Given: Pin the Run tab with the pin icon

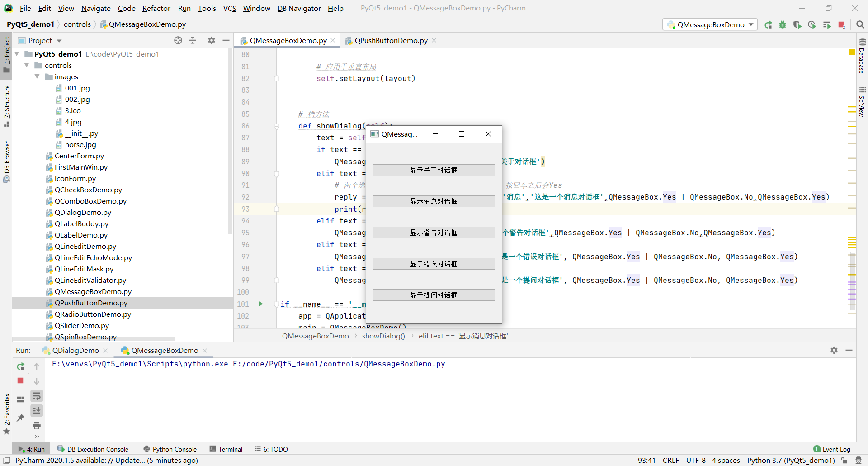Looking at the screenshot, I should click(x=20, y=418).
